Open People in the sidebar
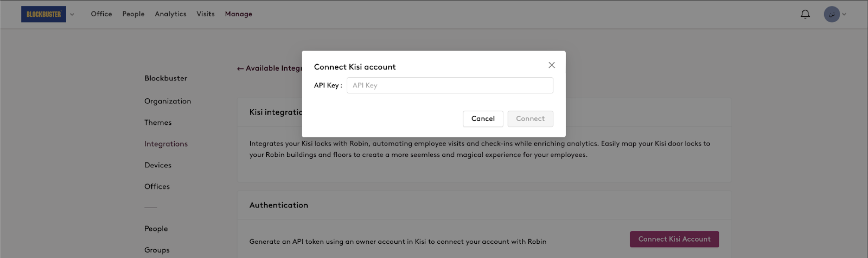This screenshot has width=868, height=258. [x=156, y=229]
